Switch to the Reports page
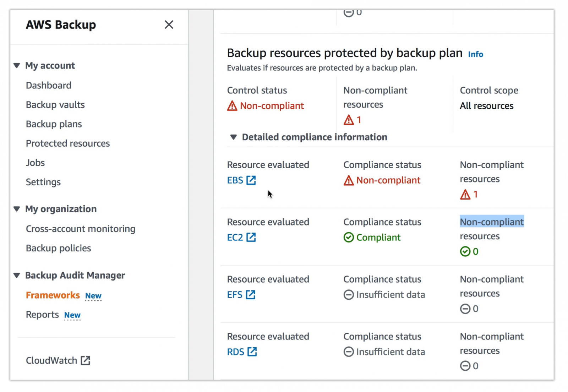Screen dimensions: 568x392 pos(43,314)
